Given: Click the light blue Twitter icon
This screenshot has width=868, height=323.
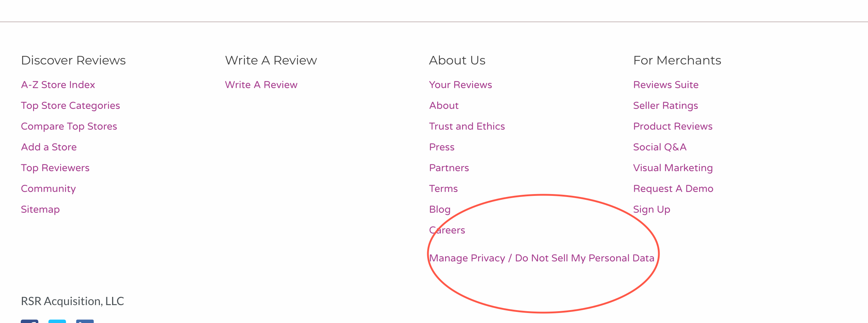Looking at the screenshot, I should pyautogui.click(x=57, y=321).
